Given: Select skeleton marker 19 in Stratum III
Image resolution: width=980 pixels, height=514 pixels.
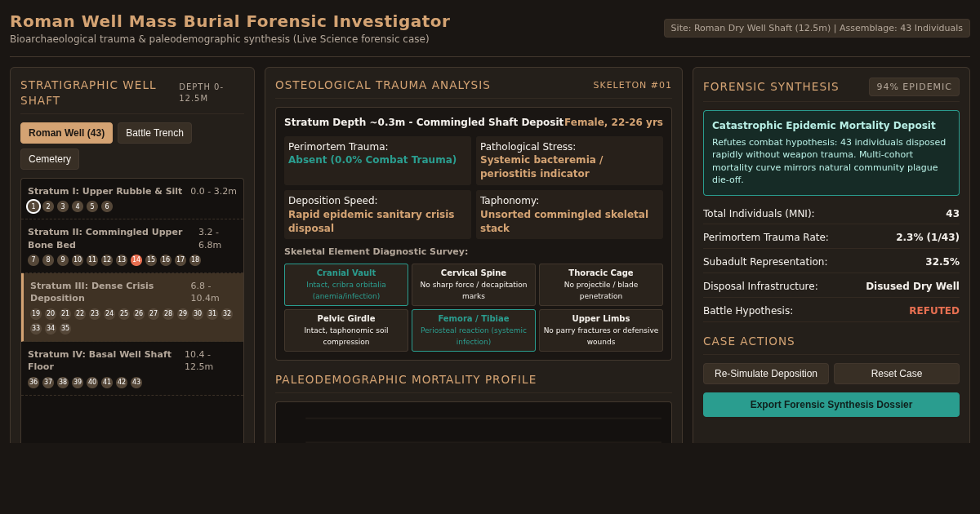Looking at the screenshot, I should point(36,314).
